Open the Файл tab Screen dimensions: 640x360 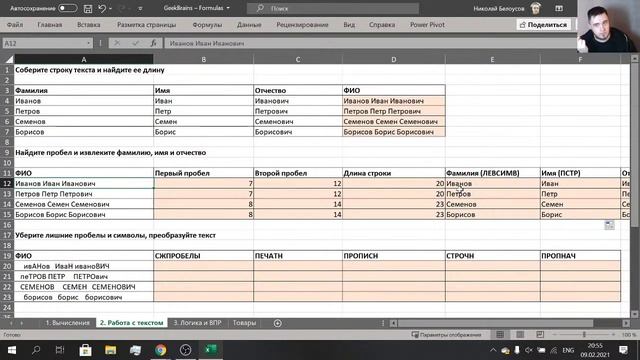[x=15, y=24]
